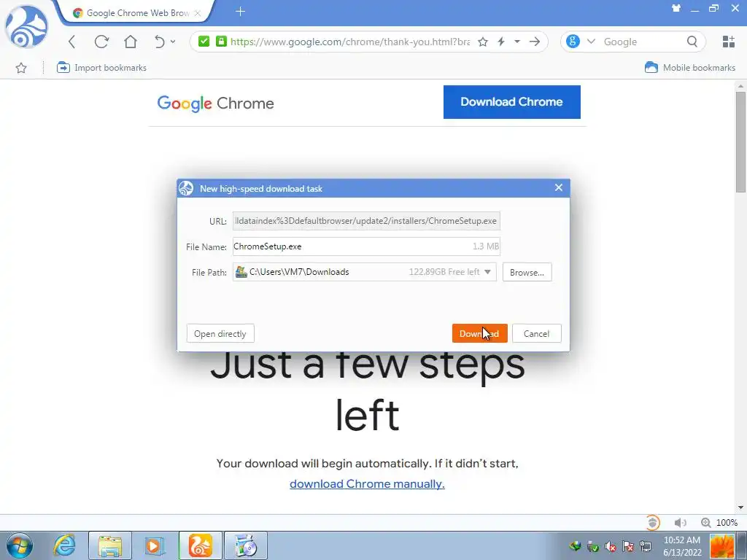
Task: Click the blue search engine icon
Action: 573,42
